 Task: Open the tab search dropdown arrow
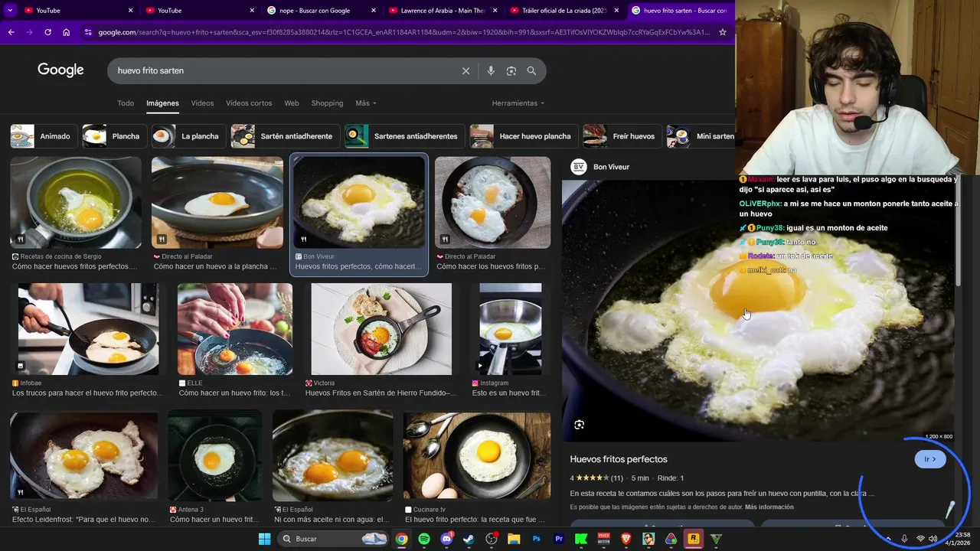[x=10, y=10]
